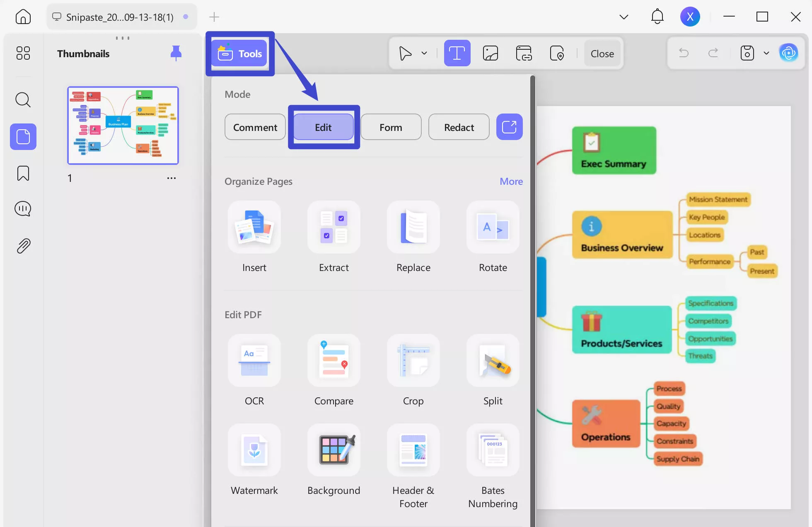Switch to Redact mode
This screenshot has height=527, width=812.
point(459,127)
